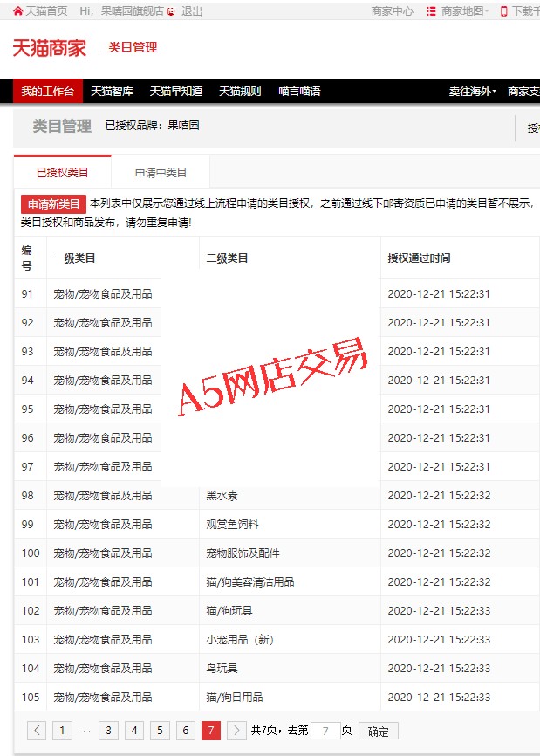
Task: Go to the next page arrow
Action: point(236,731)
